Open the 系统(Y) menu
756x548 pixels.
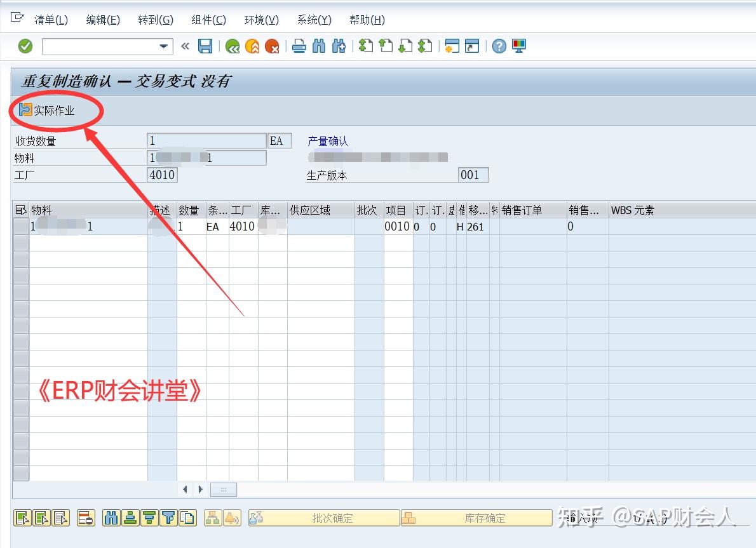(313, 20)
